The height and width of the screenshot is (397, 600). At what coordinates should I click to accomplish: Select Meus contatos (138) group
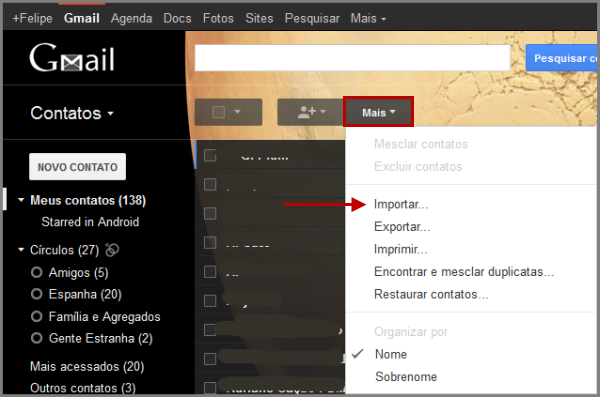[x=88, y=200]
